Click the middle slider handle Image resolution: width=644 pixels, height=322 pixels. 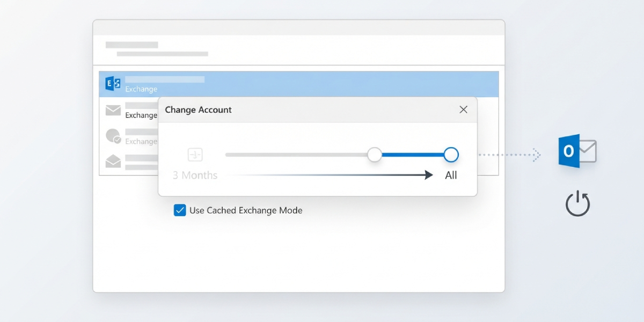click(x=375, y=155)
